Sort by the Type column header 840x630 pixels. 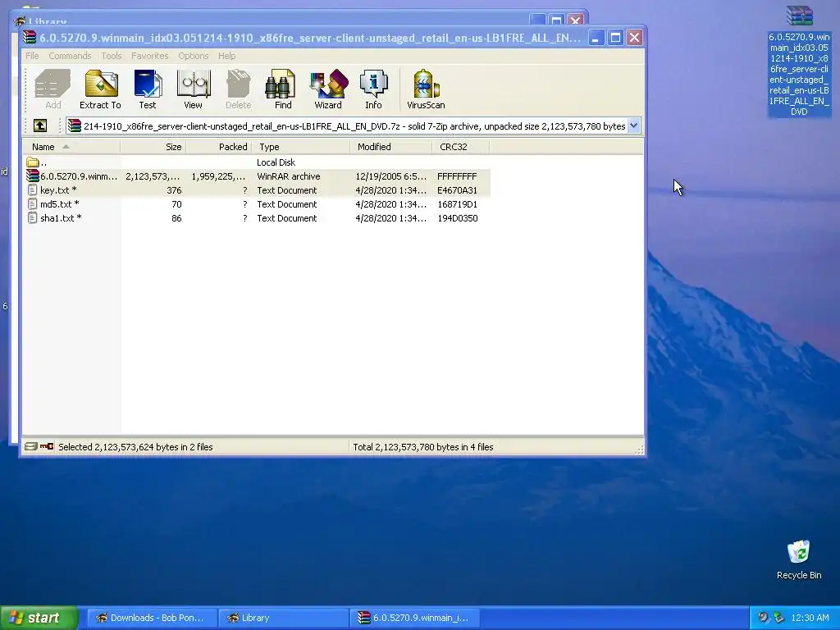(x=300, y=147)
